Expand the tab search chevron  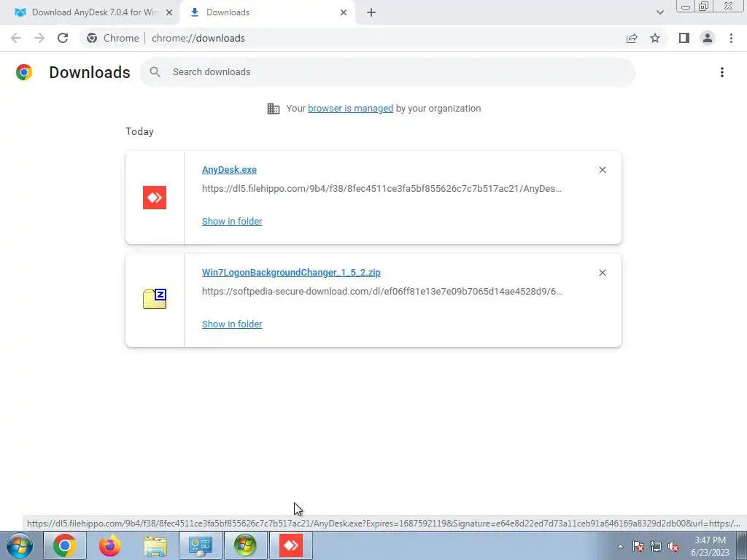click(x=659, y=12)
